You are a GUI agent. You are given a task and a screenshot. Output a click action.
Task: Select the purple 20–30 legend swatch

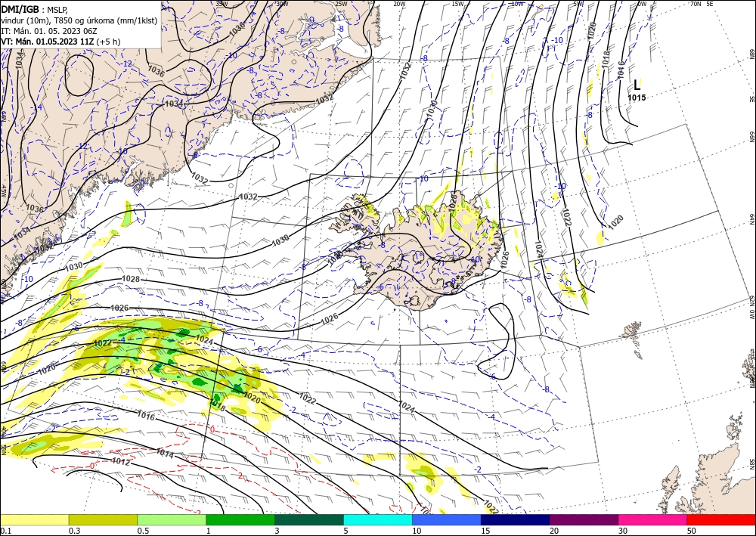[584, 519]
